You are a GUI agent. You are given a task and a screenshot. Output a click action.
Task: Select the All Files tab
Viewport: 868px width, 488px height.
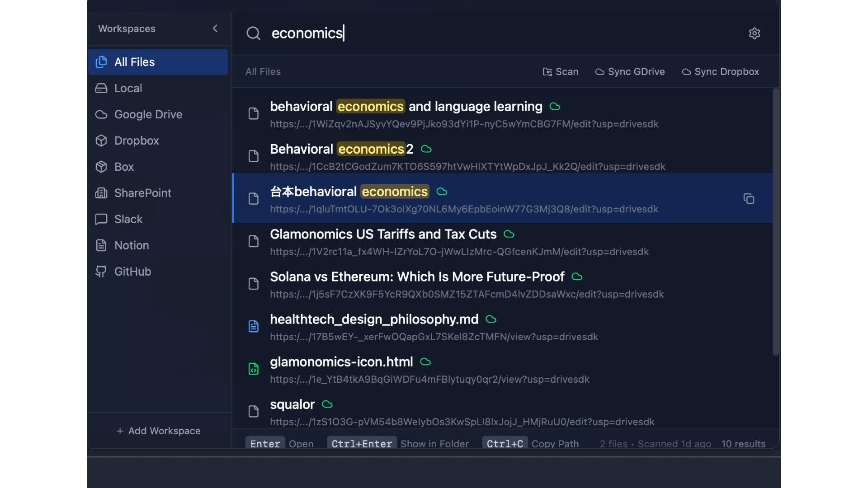134,62
